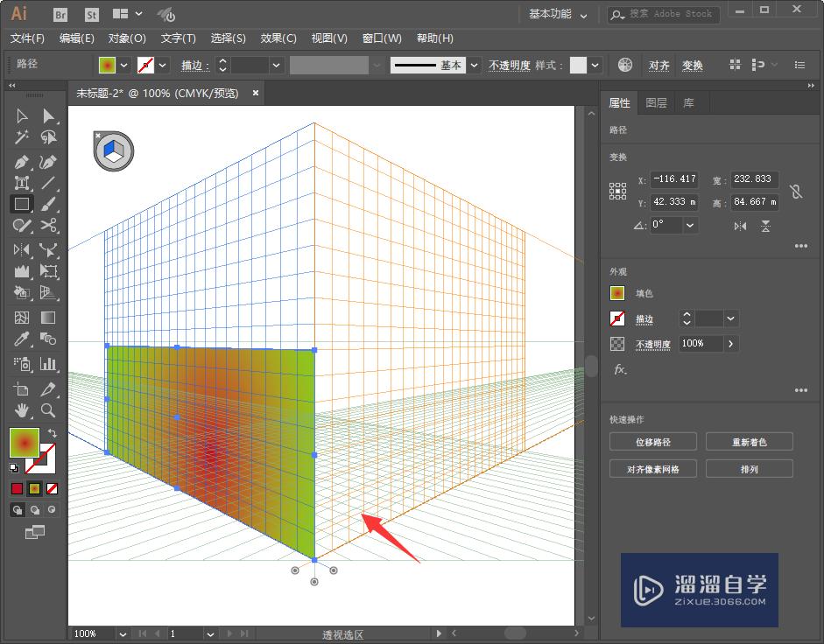Toggle constrain width and height proportions link
This screenshot has width=824, height=644.
tap(795, 192)
